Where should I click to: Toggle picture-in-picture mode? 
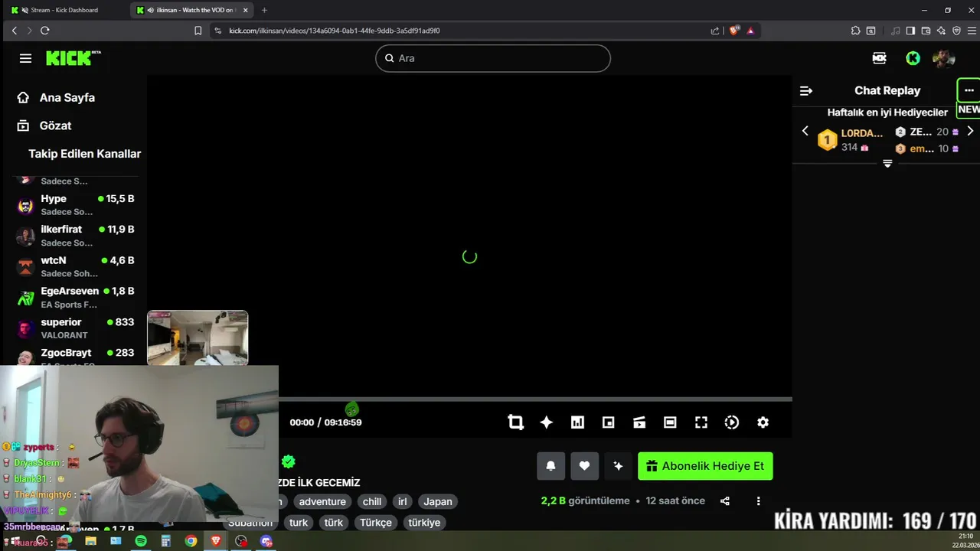coord(609,422)
